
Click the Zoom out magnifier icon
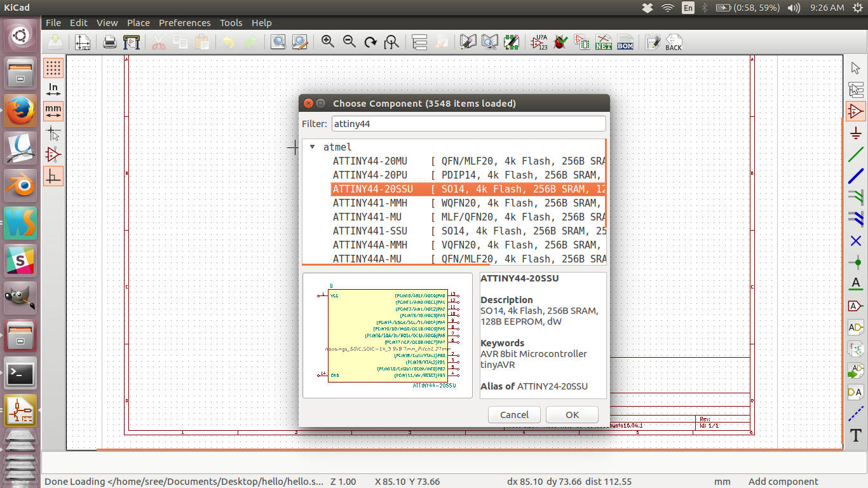(349, 42)
